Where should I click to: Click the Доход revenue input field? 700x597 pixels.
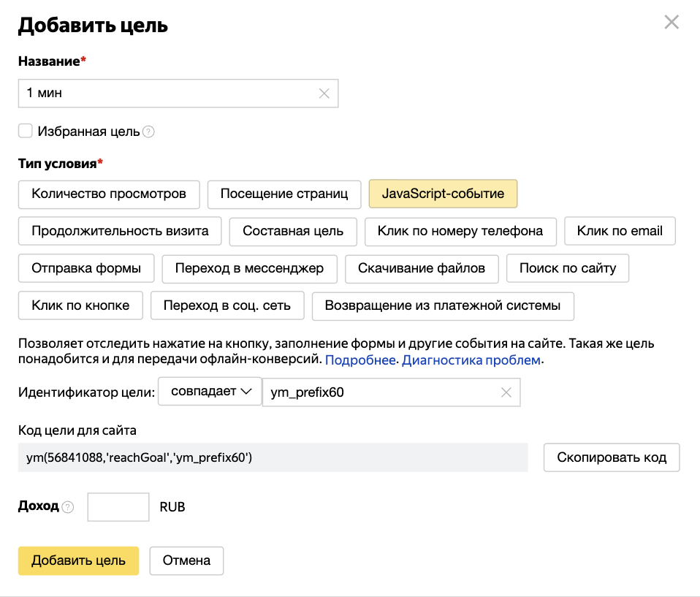click(x=118, y=506)
